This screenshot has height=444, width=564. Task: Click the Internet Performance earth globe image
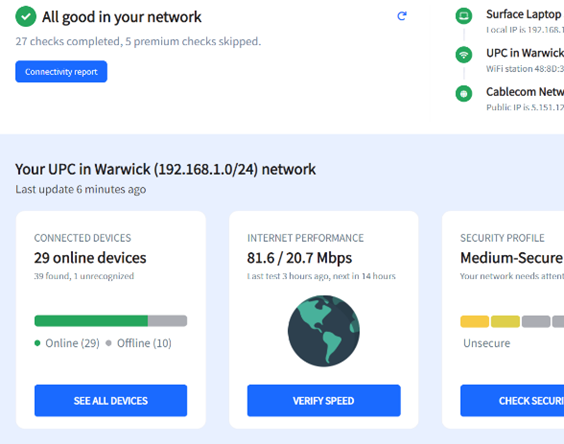click(323, 331)
